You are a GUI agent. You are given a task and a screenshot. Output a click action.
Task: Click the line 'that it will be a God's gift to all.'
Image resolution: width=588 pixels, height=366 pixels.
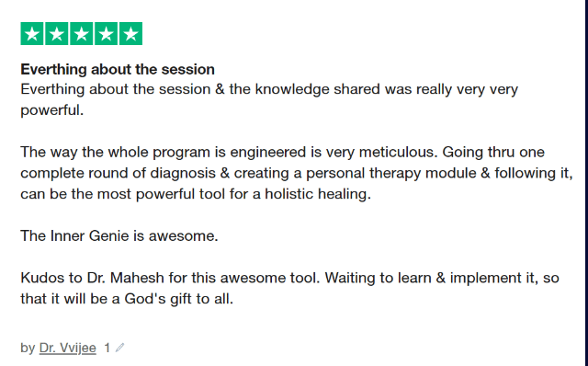point(127,299)
